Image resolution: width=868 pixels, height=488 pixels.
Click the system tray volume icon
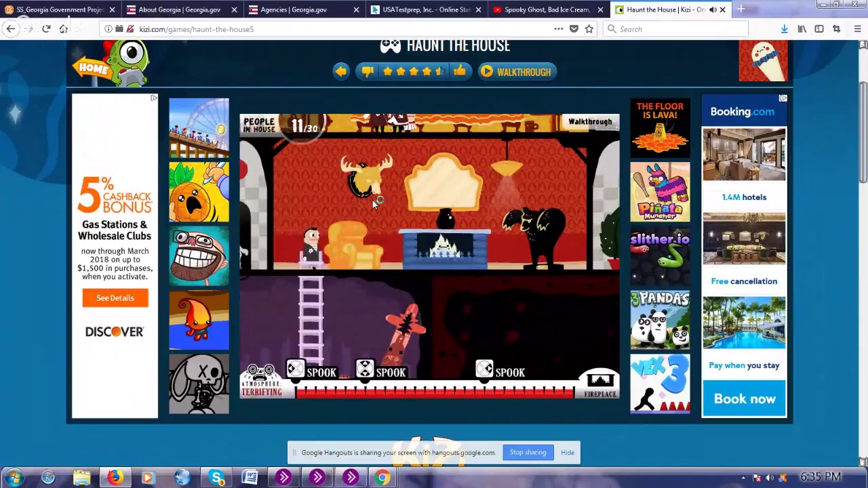tap(770, 478)
